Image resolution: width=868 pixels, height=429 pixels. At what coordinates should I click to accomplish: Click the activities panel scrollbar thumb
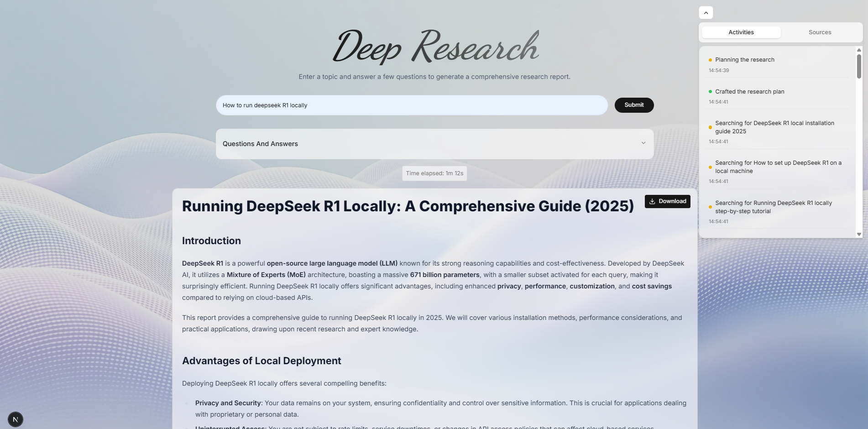(859, 66)
